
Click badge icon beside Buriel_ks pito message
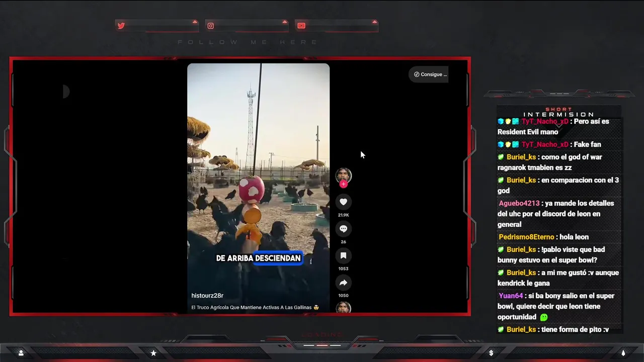coord(501,329)
